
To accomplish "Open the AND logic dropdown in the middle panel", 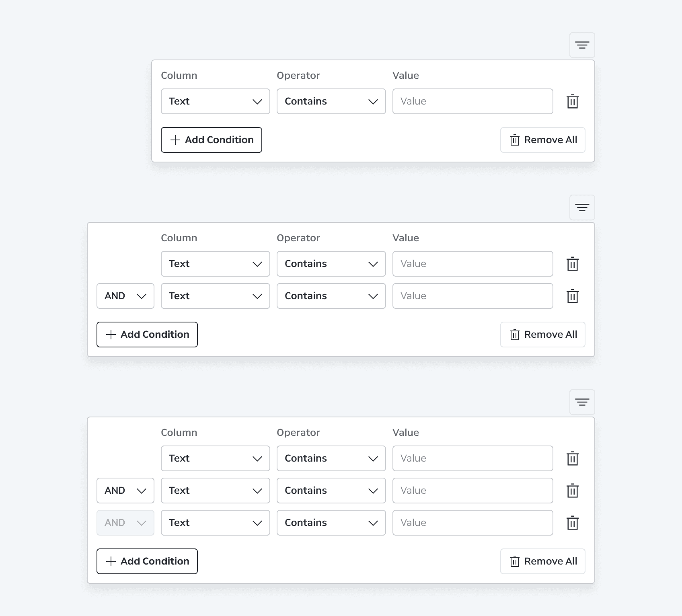I will coord(125,296).
